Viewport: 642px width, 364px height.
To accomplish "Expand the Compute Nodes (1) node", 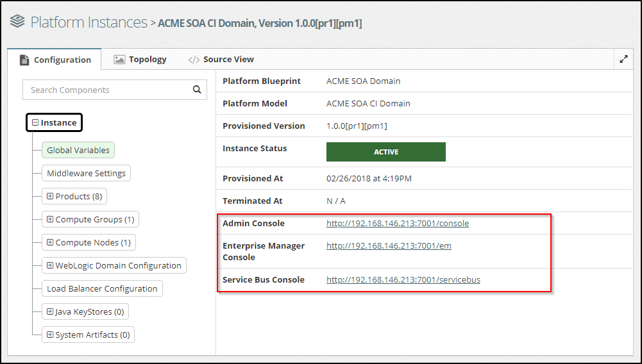I will coord(50,242).
